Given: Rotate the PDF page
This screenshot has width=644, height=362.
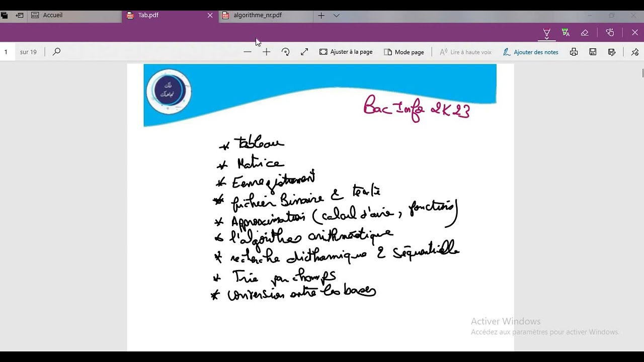Looking at the screenshot, I should [x=285, y=52].
